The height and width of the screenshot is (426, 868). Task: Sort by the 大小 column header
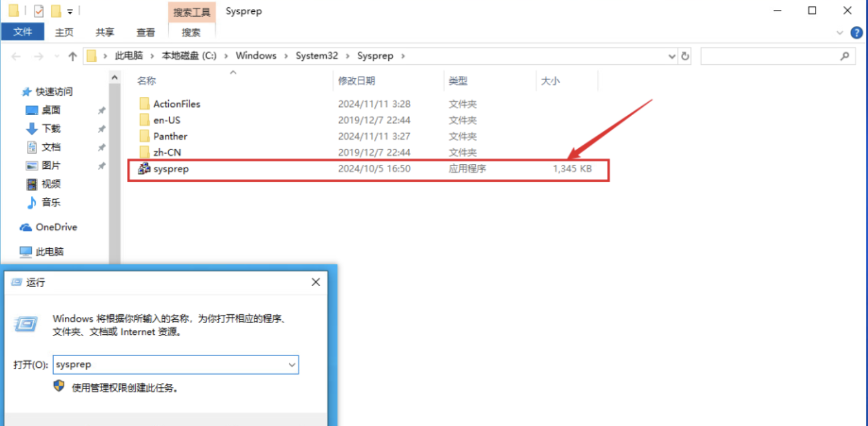(x=550, y=81)
